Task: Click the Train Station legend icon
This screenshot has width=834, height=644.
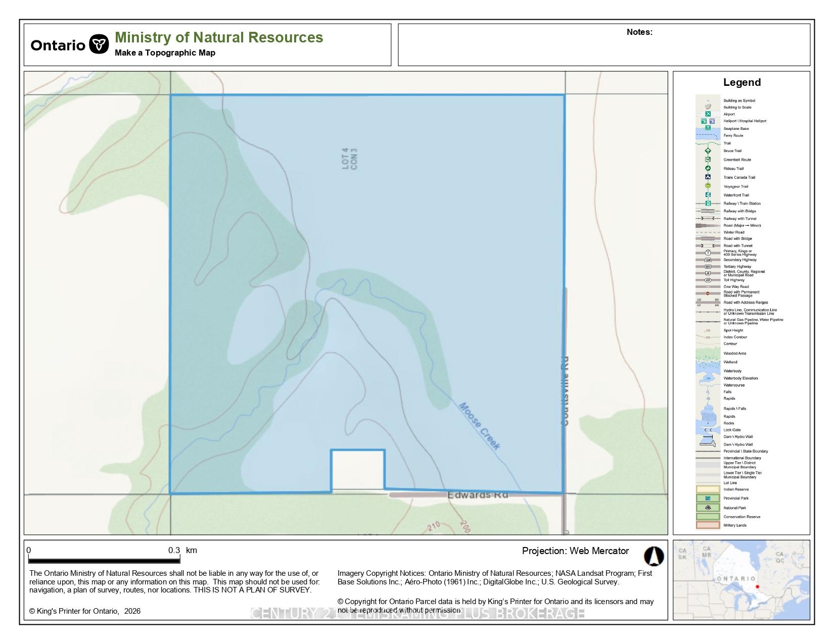Action: point(708,204)
